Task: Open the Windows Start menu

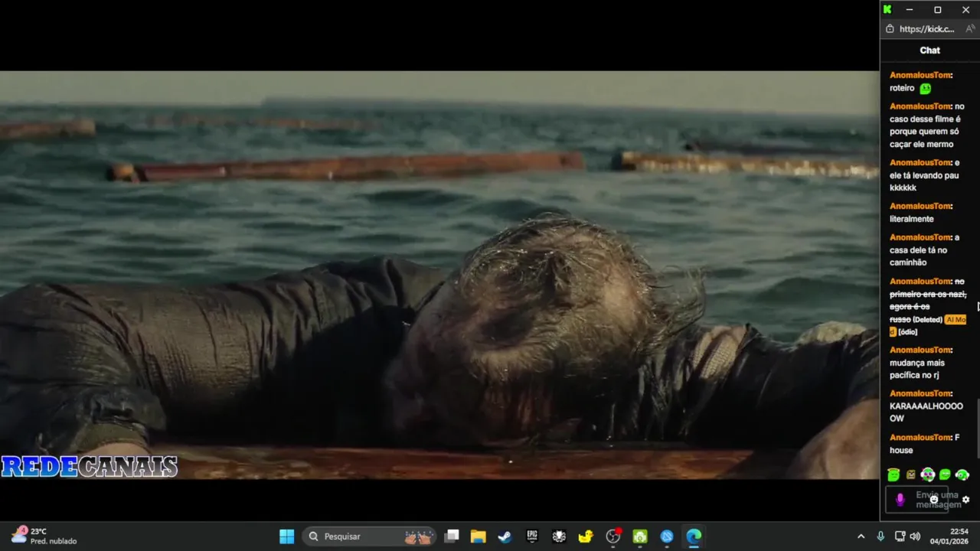Action: [x=286, y=536]
